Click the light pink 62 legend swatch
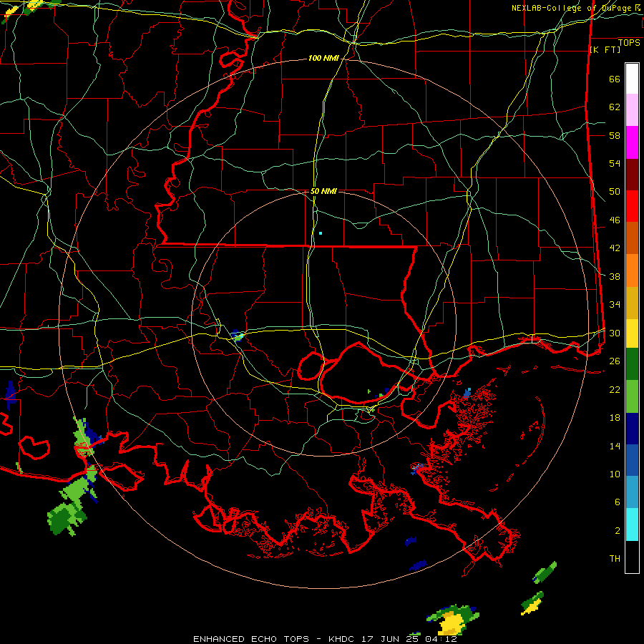This screenshot has width=644, height=644. [632, 110]
